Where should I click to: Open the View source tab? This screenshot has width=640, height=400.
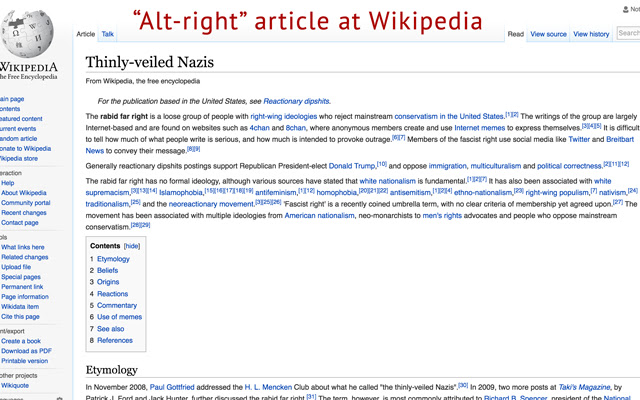tap(548, 34)
